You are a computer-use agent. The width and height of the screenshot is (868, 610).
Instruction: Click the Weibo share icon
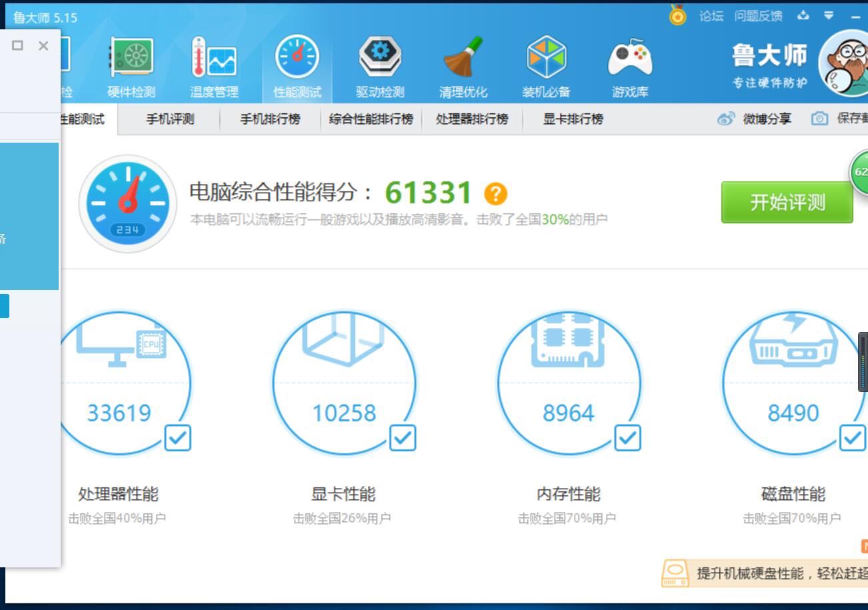725,119
